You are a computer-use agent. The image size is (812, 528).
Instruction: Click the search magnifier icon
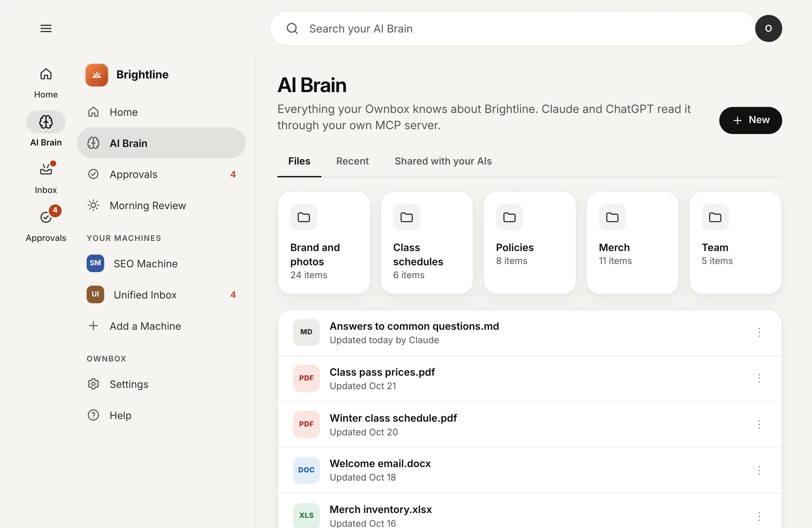(292, 28)
